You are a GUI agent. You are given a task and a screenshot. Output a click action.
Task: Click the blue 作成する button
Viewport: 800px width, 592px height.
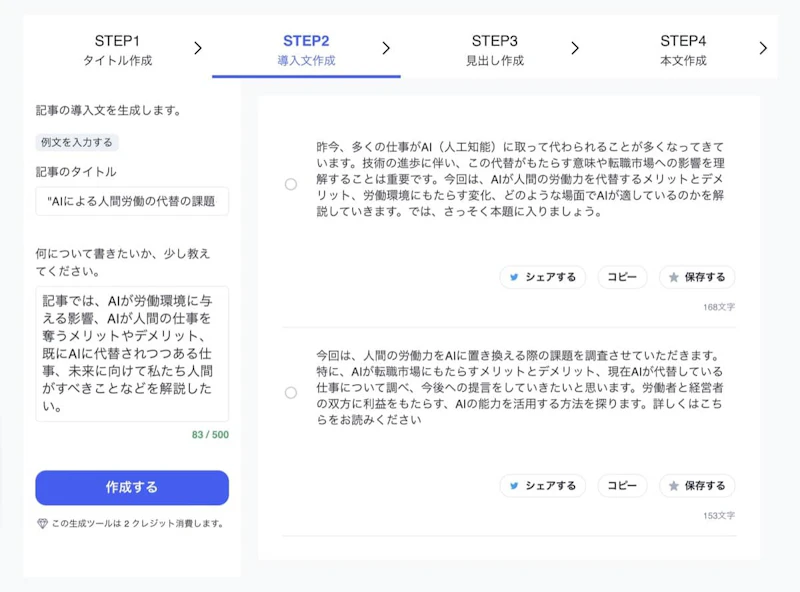tap(132, 487)
